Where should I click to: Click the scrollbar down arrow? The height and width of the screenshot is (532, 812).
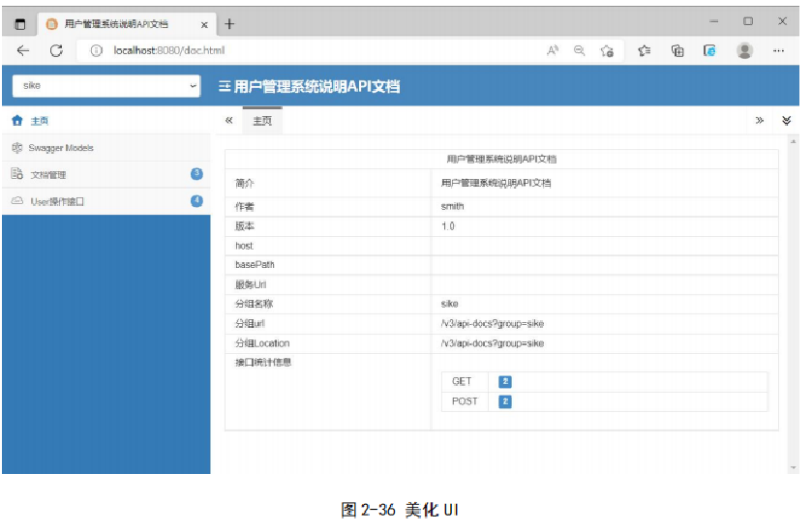(x=793, y=467)
